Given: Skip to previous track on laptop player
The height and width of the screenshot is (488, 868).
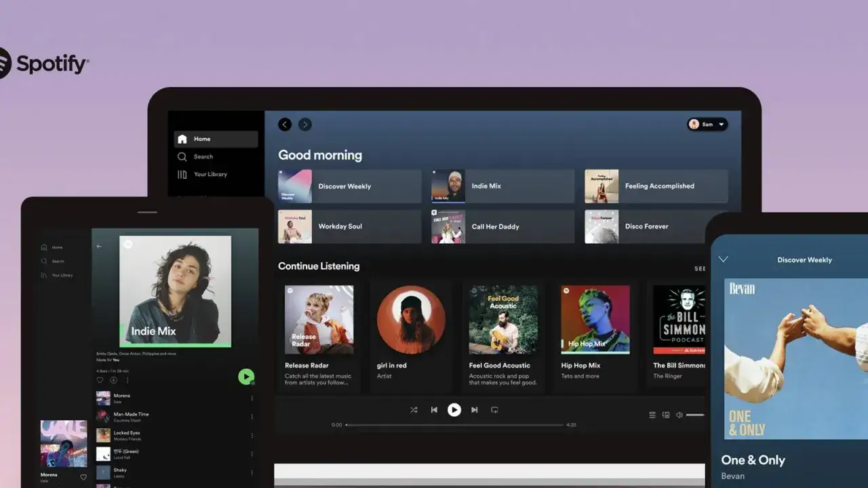Looking at the screenshot, I should pos(434,410).
